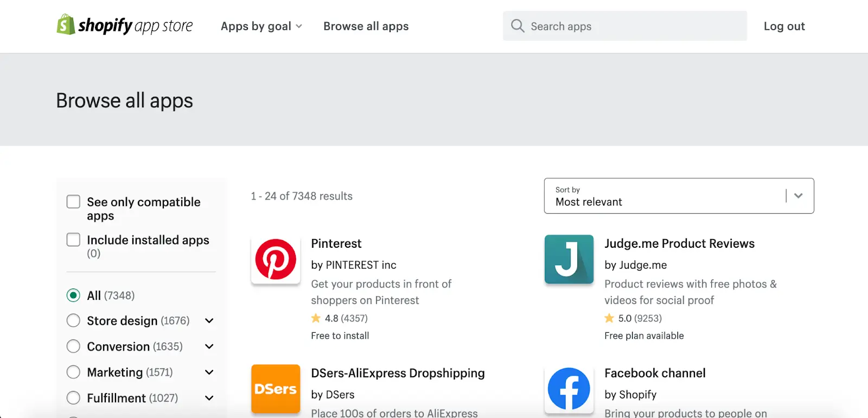Click 'Free plan available' text

point(644,336)
